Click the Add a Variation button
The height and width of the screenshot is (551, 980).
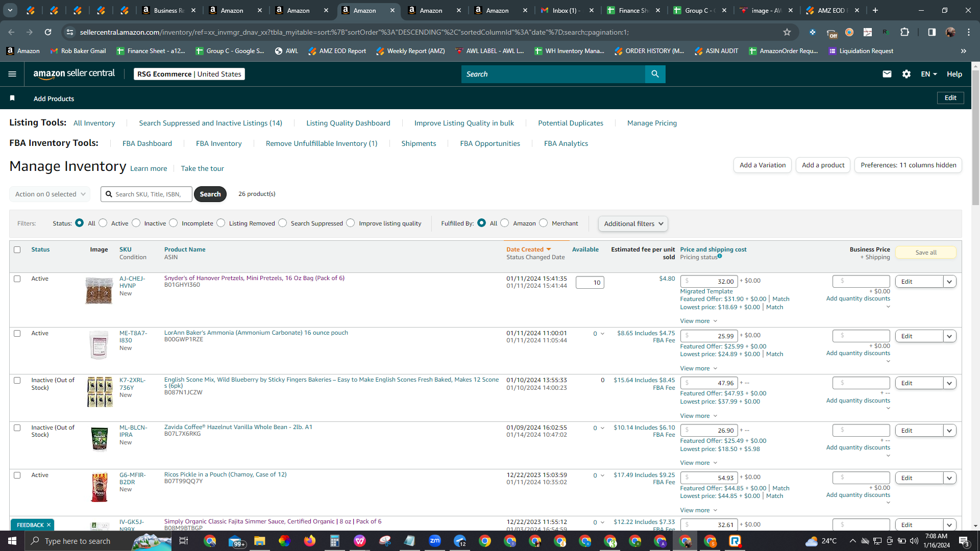coord(763,165)
